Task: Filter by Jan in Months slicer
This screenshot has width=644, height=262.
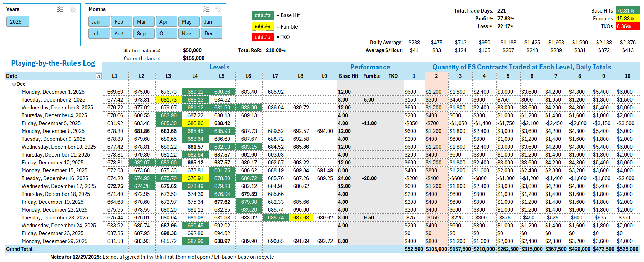Action: coord(99,22)
